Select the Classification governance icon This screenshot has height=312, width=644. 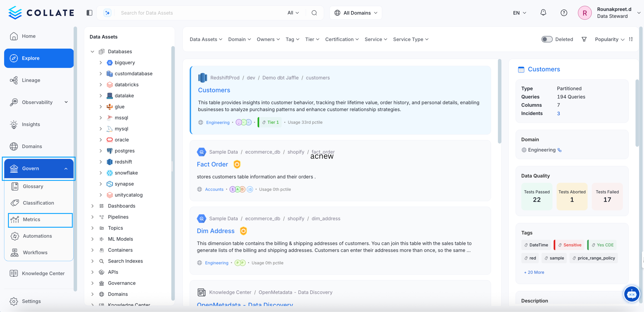(x=15, y=203)
